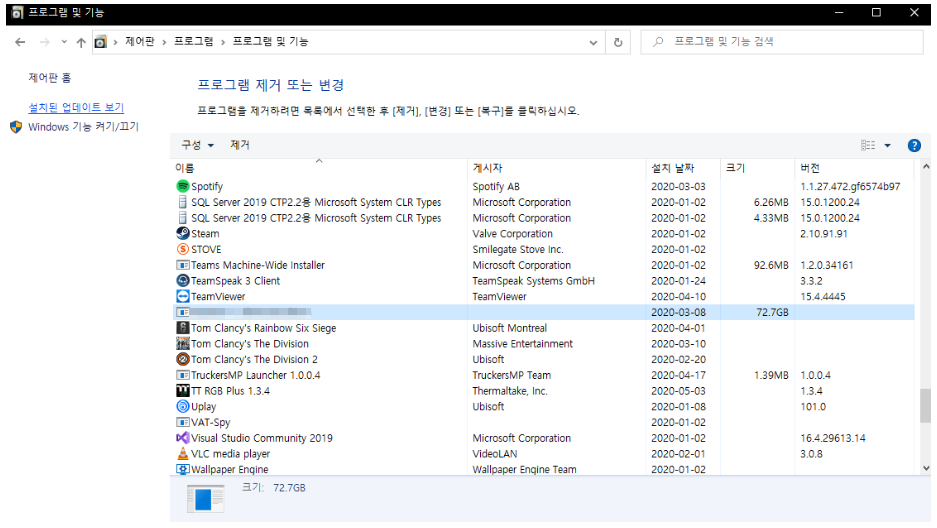Select Valve Corporation publisher cell
Image resolution: width=937 pixels, height=528 pixels.
(512, 234)
